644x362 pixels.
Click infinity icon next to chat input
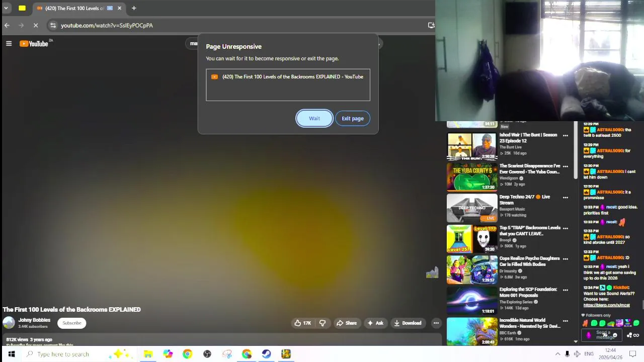tap(636, 335)
